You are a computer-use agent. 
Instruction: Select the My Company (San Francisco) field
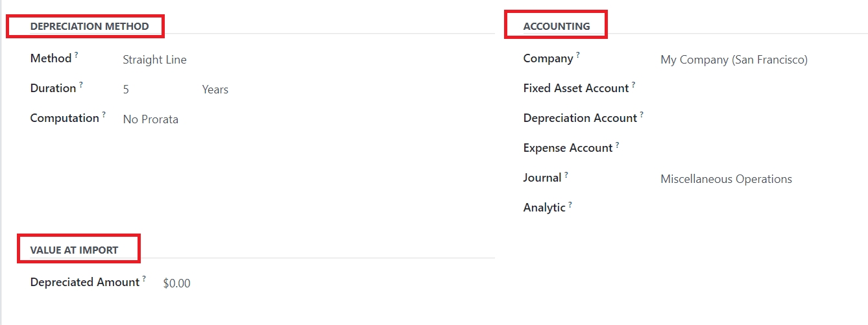pyautogui.click(x=734, y=60)
